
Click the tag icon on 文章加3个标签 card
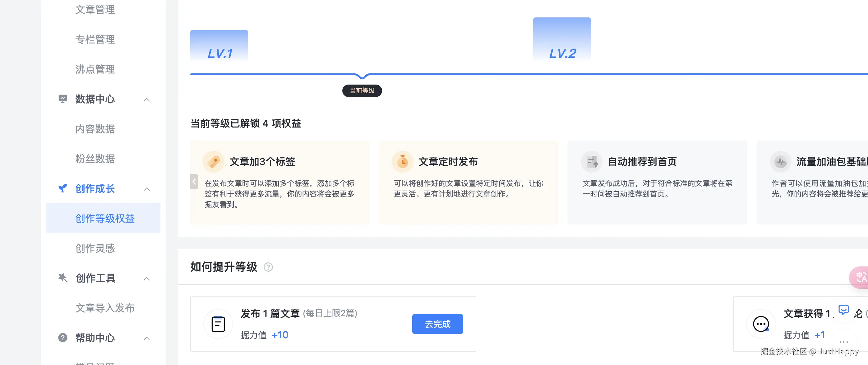214,161
